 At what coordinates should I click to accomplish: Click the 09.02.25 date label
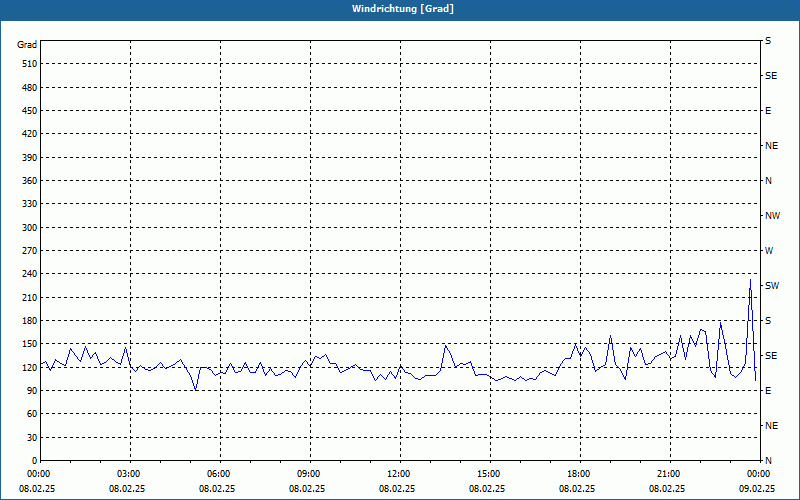click(757, 488)
